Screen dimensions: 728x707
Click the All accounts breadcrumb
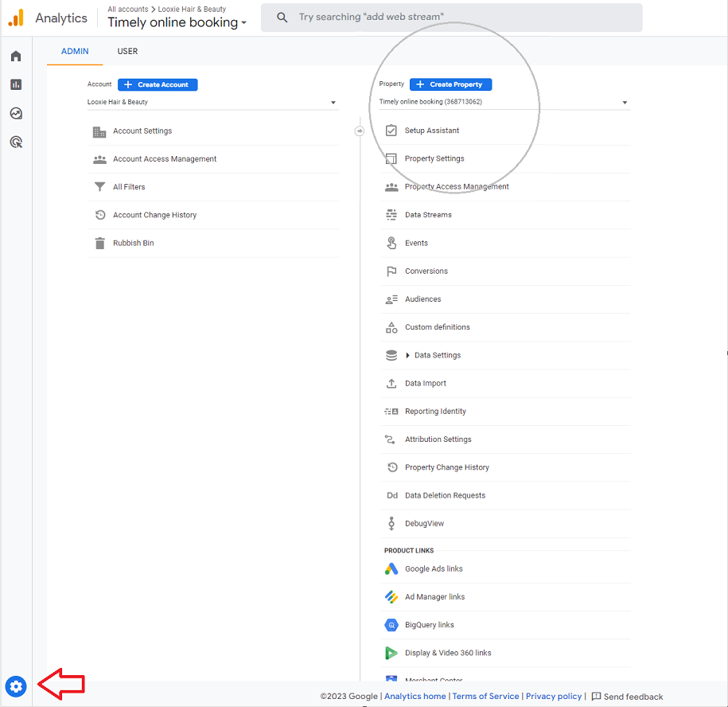click(128, 9)
